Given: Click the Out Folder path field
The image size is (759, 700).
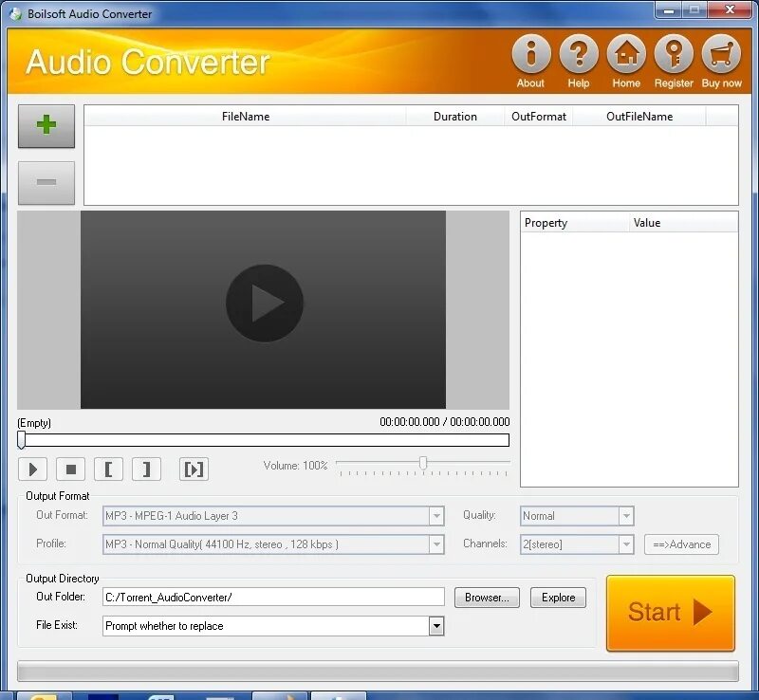Looking at the screenshot, I should click(273, 597).
